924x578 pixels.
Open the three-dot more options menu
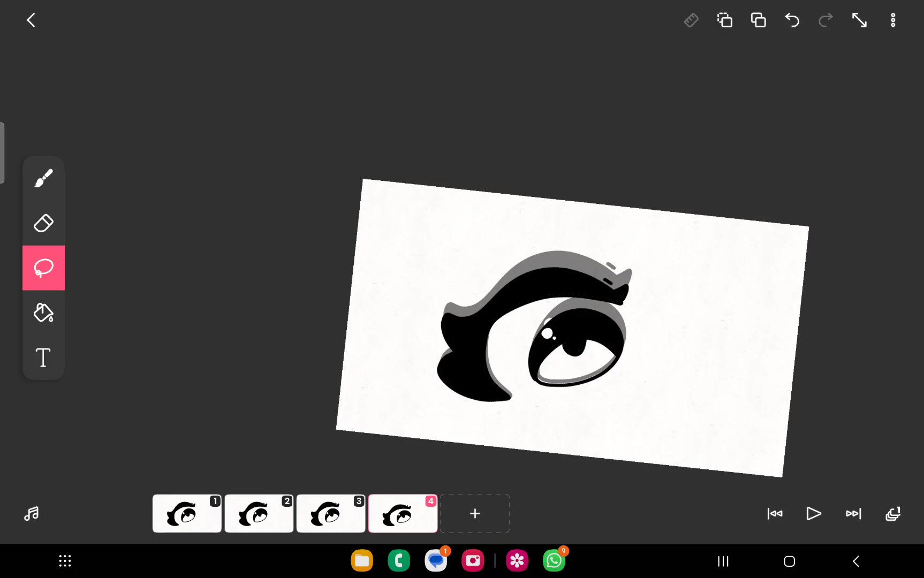893,20
